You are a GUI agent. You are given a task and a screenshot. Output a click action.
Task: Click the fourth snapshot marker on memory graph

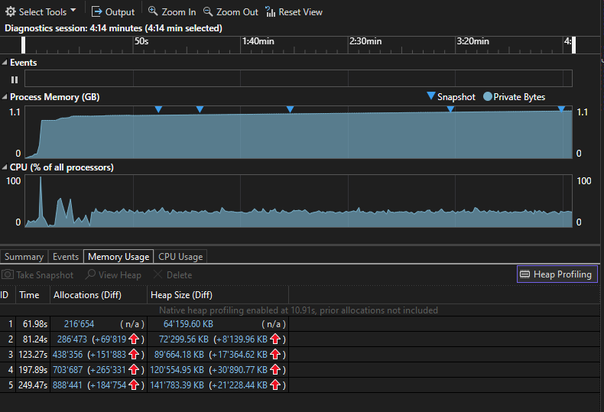tap(450, 109)
